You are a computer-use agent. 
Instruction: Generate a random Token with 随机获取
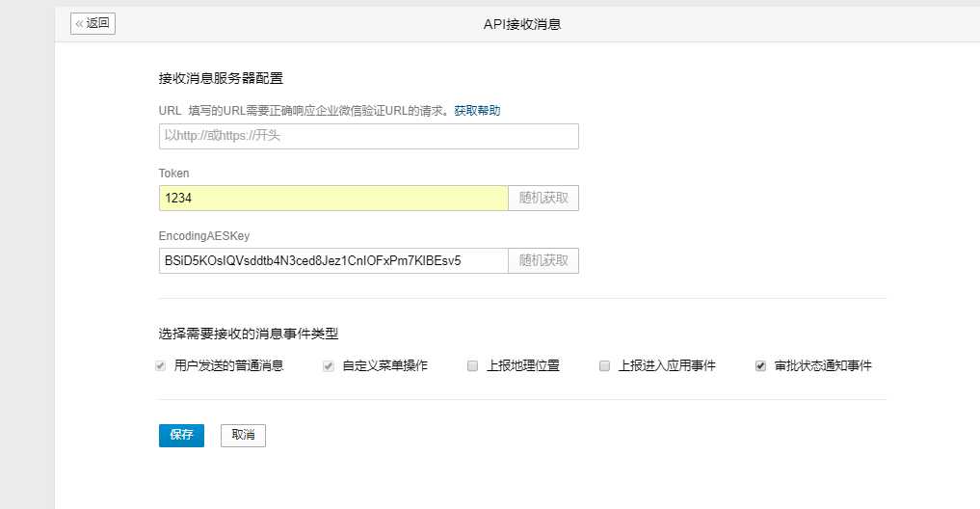point(543,199)
